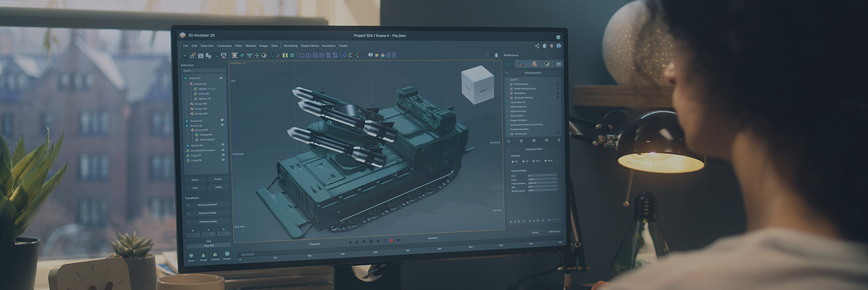868x290 pixels.
Task: Collapse Scene 01 tree node
Action: [186, 78]
